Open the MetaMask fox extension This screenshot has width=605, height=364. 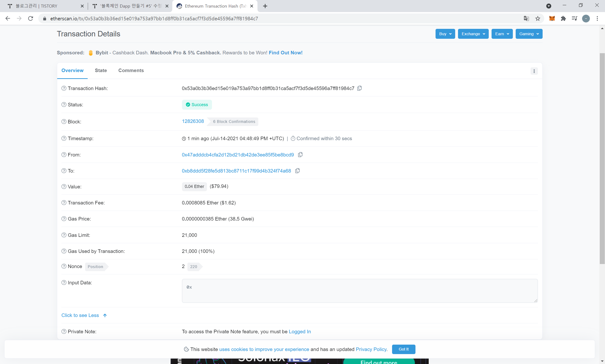(552, 19)
